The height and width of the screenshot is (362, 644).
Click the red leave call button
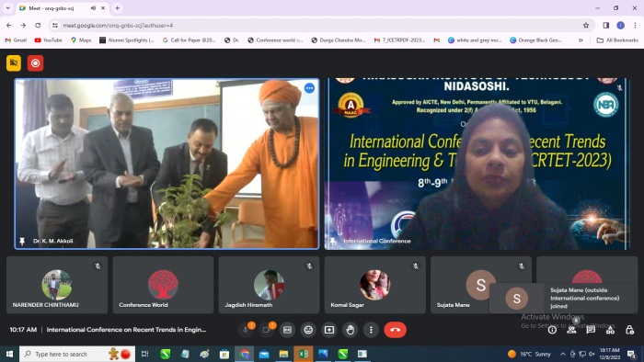point(395,330)
